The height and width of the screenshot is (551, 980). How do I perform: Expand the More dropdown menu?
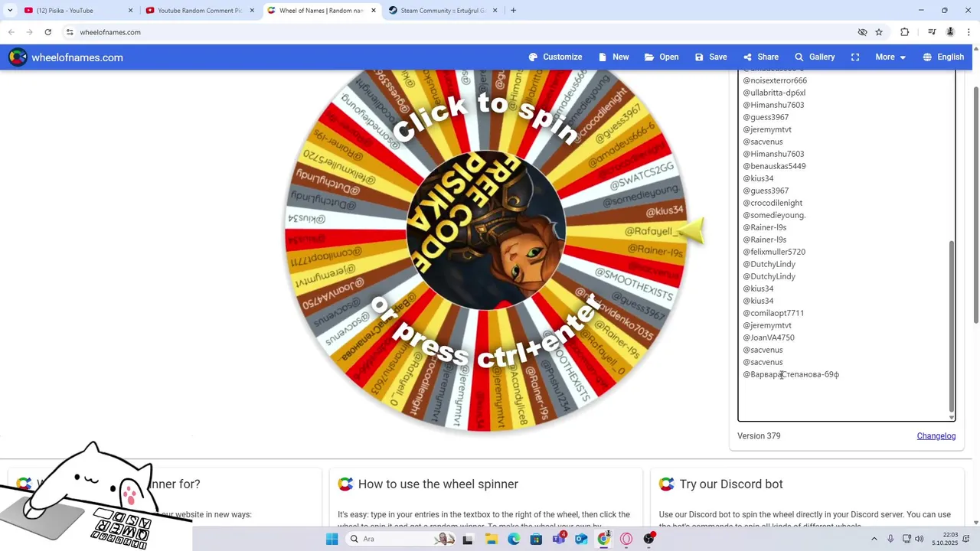click(890, 57)
